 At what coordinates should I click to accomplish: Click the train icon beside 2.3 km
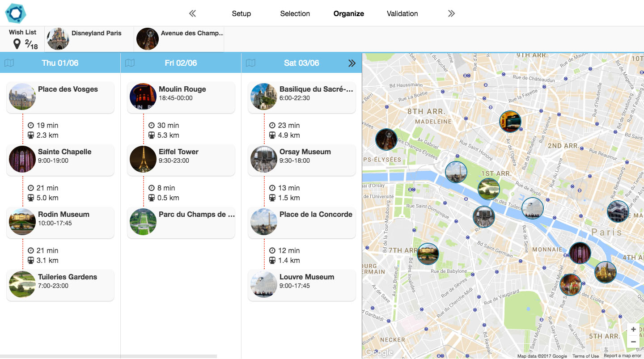31,135
